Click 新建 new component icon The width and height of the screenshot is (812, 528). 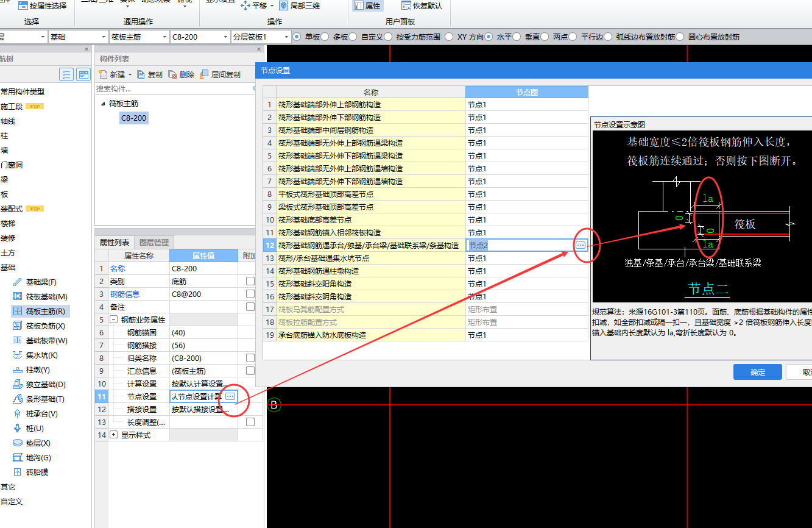point(103,75)
